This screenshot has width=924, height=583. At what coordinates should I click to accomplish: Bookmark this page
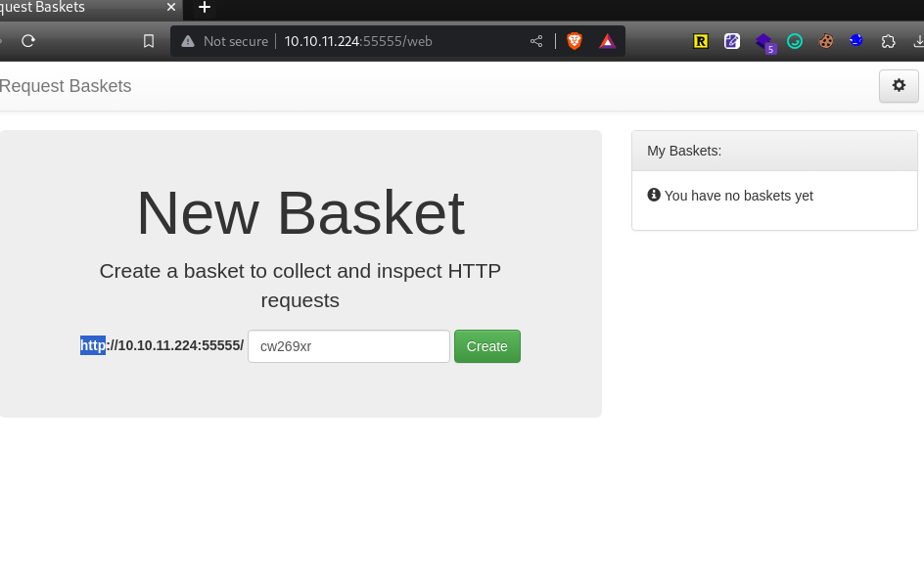[x=149, y=41]
